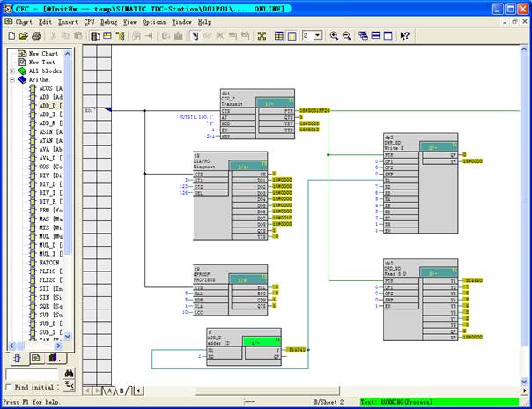Expand the All blocks tree node
This screenshot has height=409, width=532.
pos(11,71)
